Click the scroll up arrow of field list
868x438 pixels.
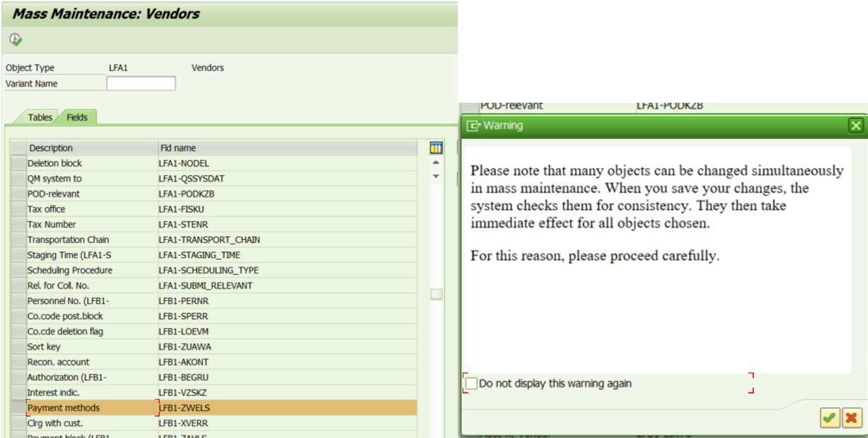coord(436,163)
